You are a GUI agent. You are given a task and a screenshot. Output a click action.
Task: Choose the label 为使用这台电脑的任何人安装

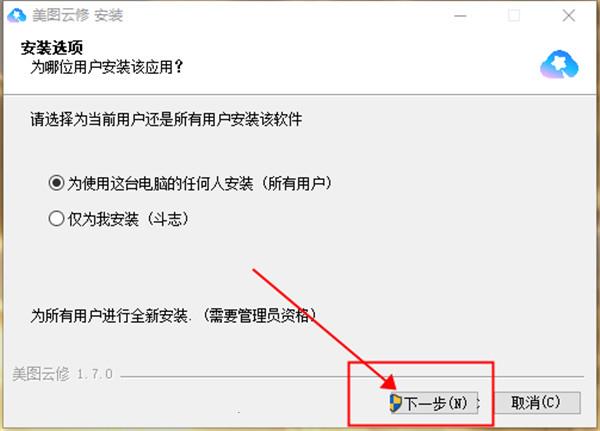(x=160, y=184)
